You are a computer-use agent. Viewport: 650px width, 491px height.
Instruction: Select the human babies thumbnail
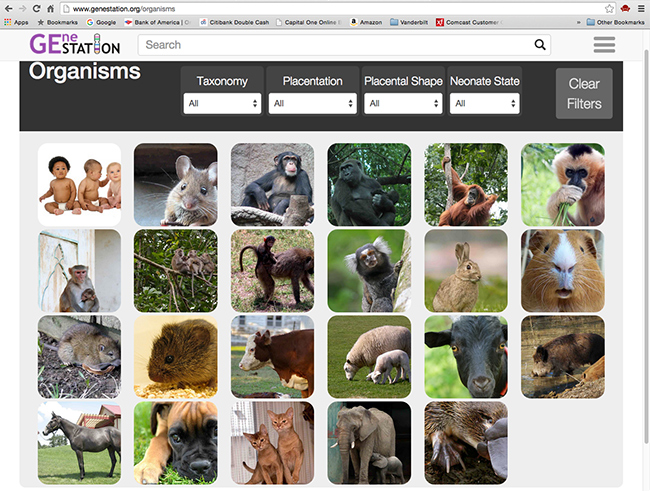pyautogui.click(x=79, y=185)
